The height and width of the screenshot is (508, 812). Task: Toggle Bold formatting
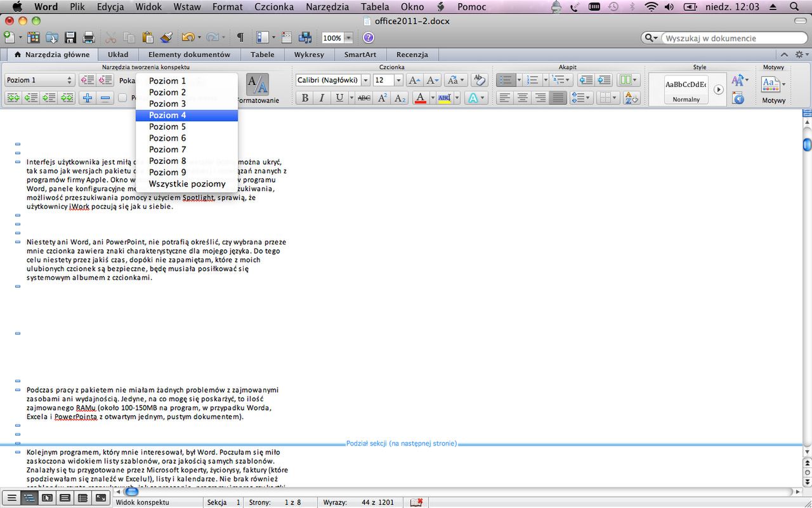point(305,98)
